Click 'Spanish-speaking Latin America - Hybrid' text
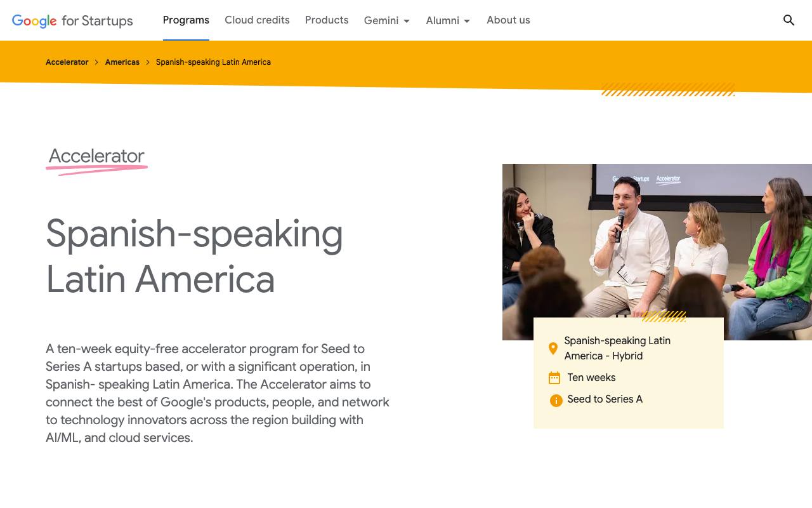 pos(617,349)
